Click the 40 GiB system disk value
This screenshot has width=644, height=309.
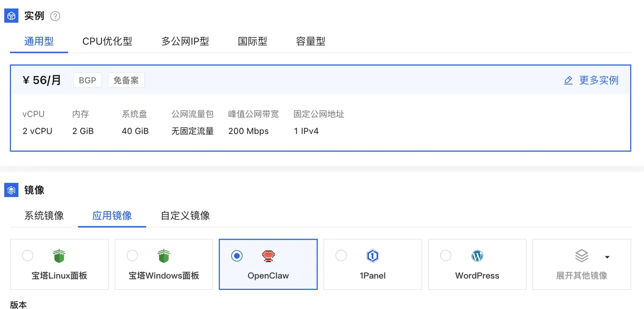(x=135, y=132)
